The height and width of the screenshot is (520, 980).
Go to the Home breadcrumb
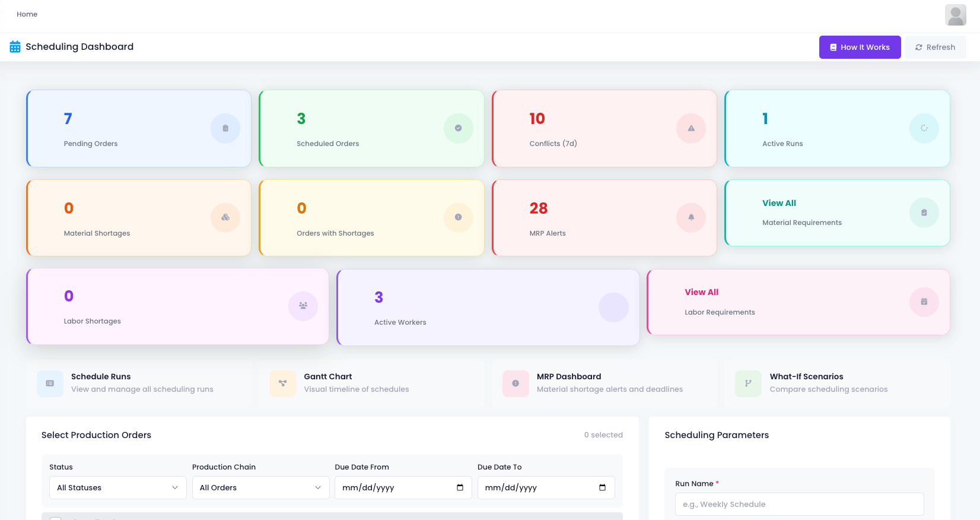27,14
